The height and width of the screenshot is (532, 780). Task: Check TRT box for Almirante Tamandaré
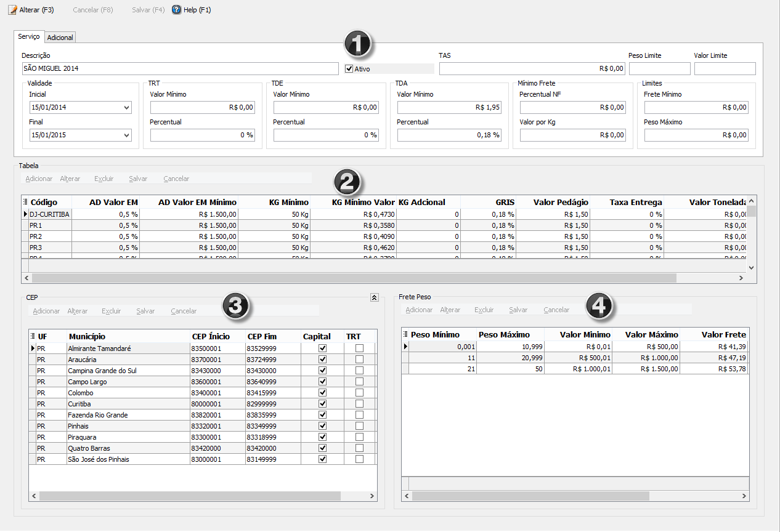[x=359, y=349]
